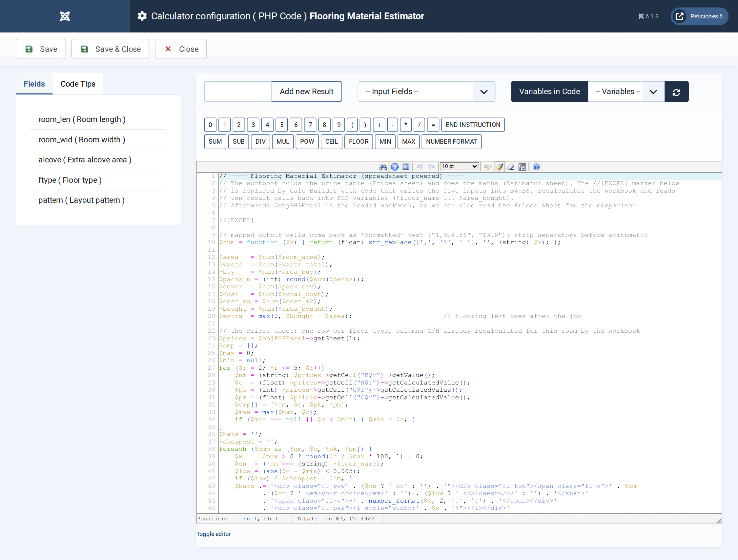
Task: Click the Close button with red X
Action: [x=181, y=49]
